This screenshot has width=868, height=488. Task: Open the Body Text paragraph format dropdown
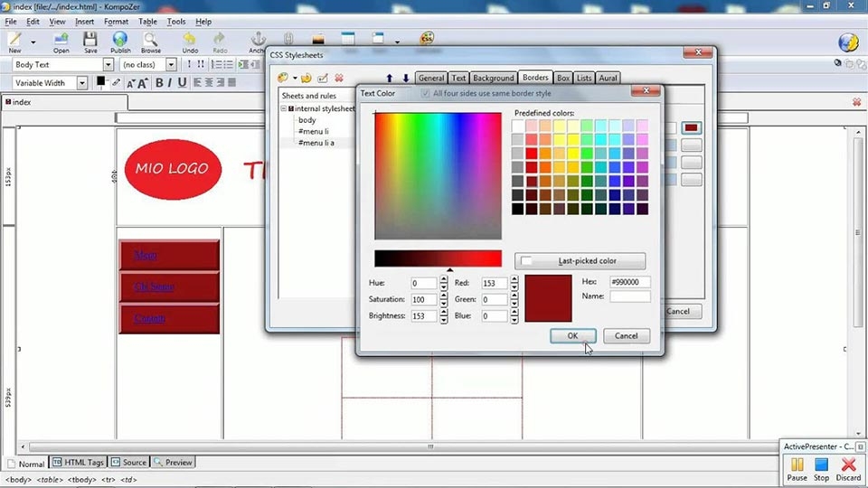[108, 65]
